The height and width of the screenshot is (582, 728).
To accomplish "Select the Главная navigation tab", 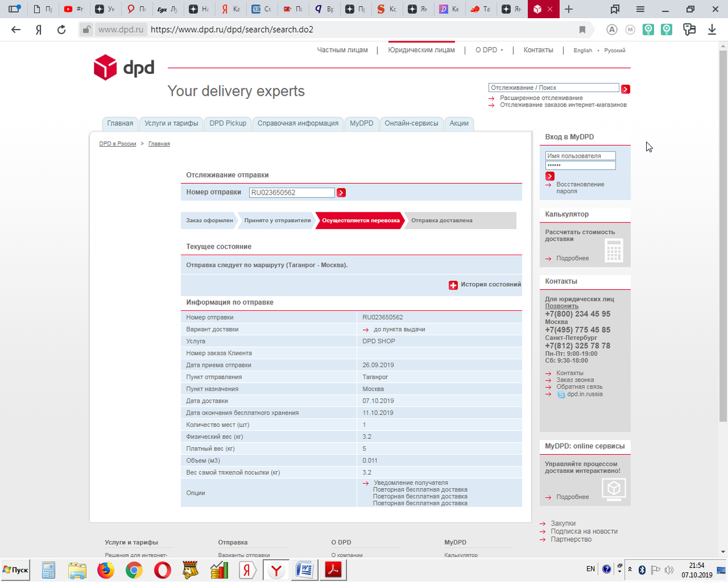I will (x=120, y=123).
